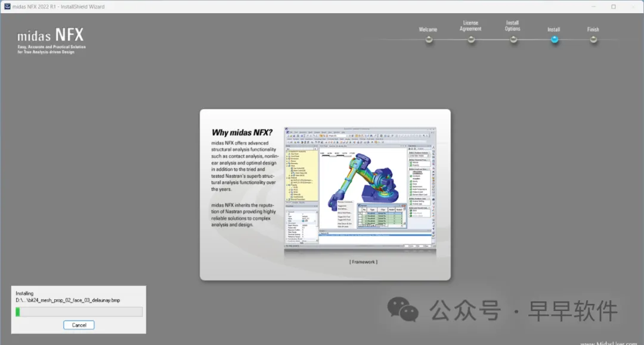This screenshot has height=345, width=644.
Task: Select the Install Options step dot
Action: (513, 40)
